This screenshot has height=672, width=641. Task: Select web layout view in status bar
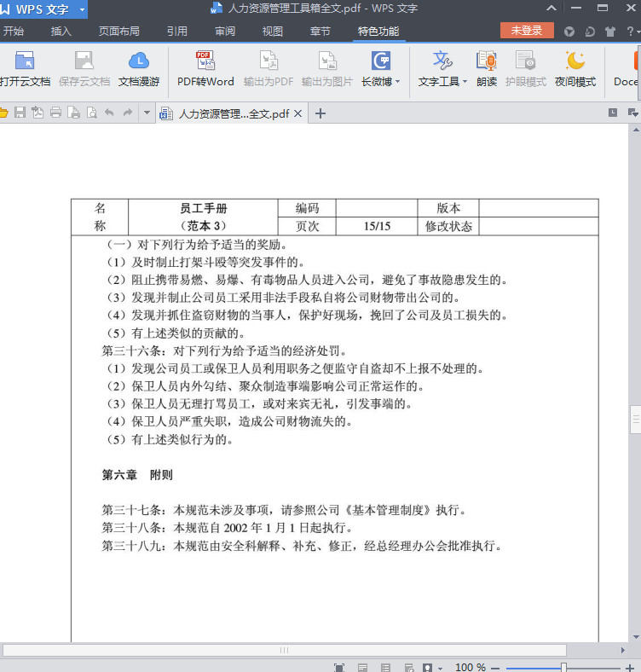click(x=409, y=667)
